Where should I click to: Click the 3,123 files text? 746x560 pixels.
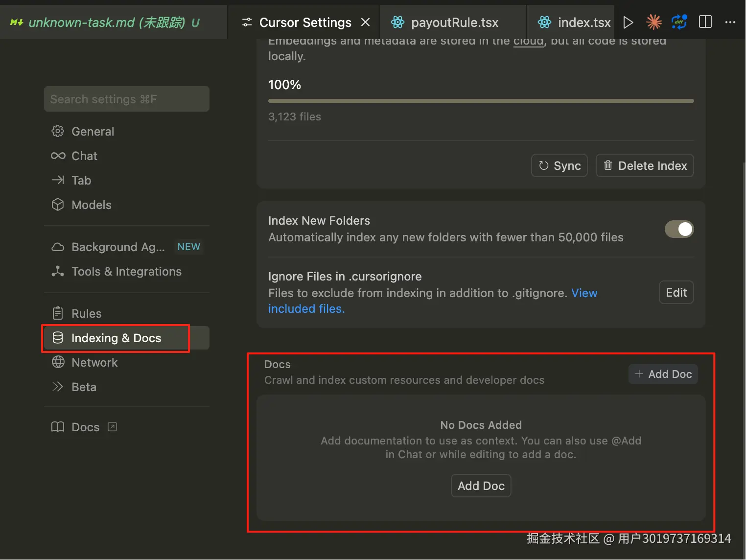coord(295,117)
